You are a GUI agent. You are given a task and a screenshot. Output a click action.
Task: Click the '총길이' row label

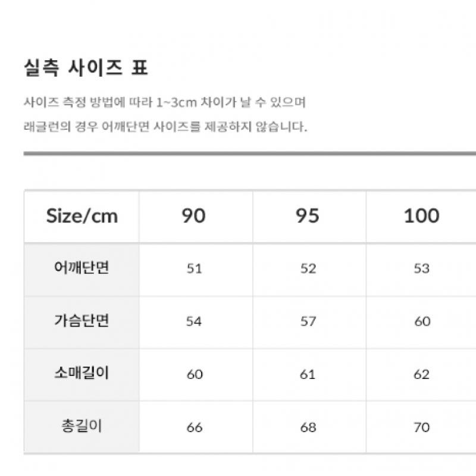82,427
